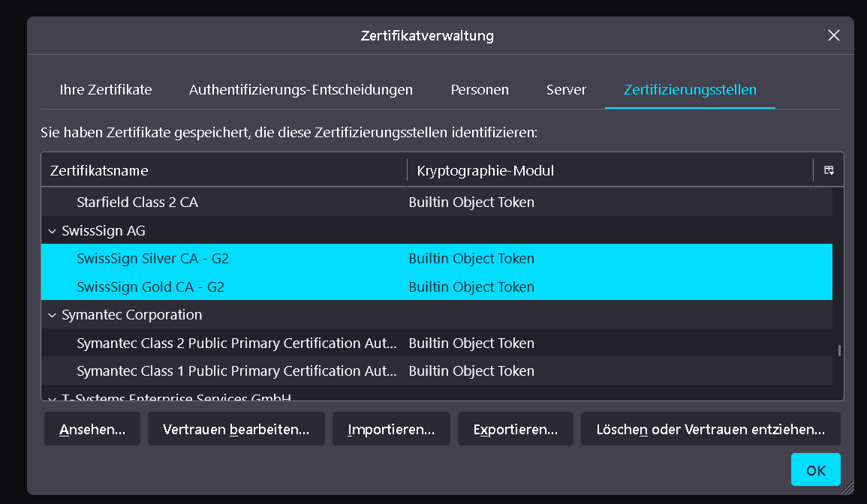
Task: Select Starfield Class 2 CA certificate
Action: [137, 202]
